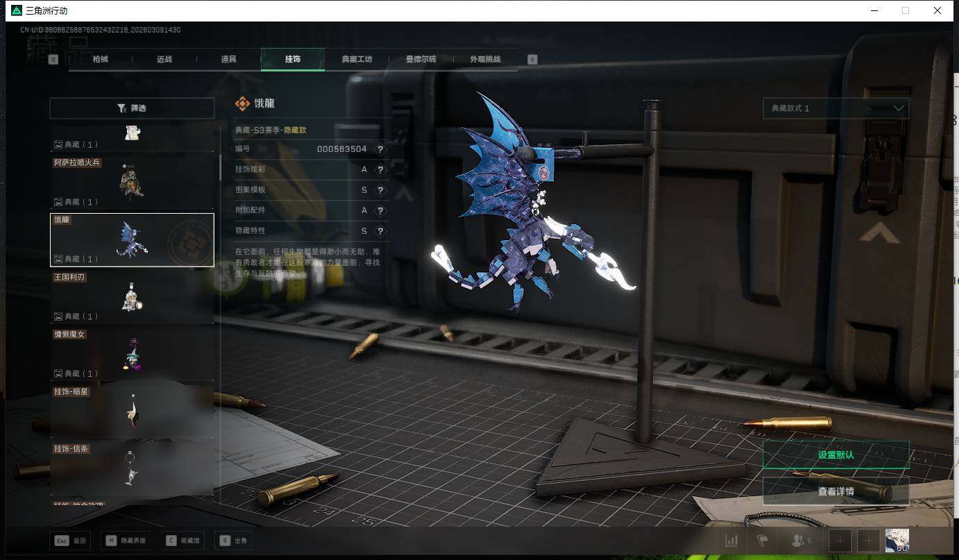Toggle 隐藏界面 to hide the interface

126,541
